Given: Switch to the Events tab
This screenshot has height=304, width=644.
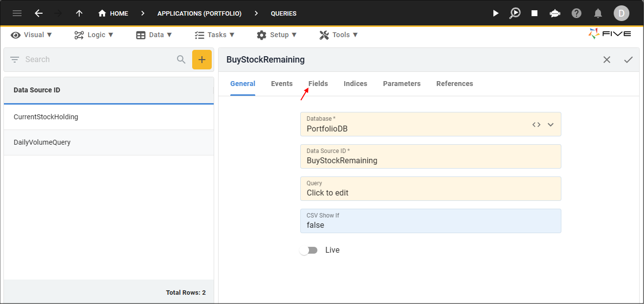Looking at the screenshot, I should (282, 84).
